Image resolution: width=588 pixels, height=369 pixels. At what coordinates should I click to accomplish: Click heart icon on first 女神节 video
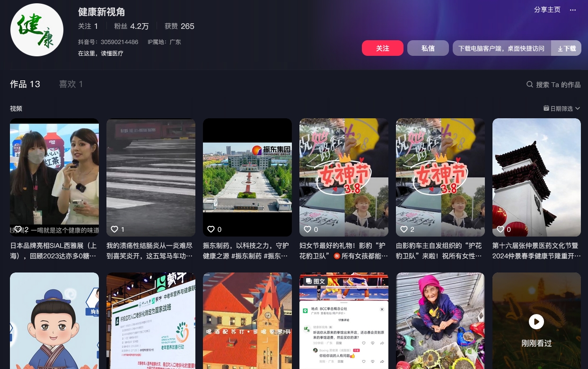click(307, 229)
